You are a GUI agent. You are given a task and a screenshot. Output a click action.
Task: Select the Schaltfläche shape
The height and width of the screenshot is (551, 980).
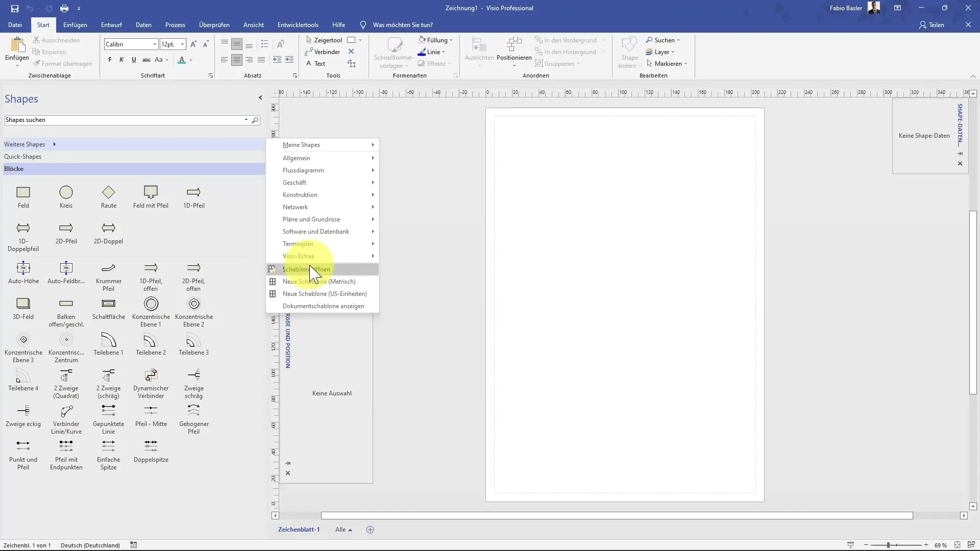[x=108, y=309]
